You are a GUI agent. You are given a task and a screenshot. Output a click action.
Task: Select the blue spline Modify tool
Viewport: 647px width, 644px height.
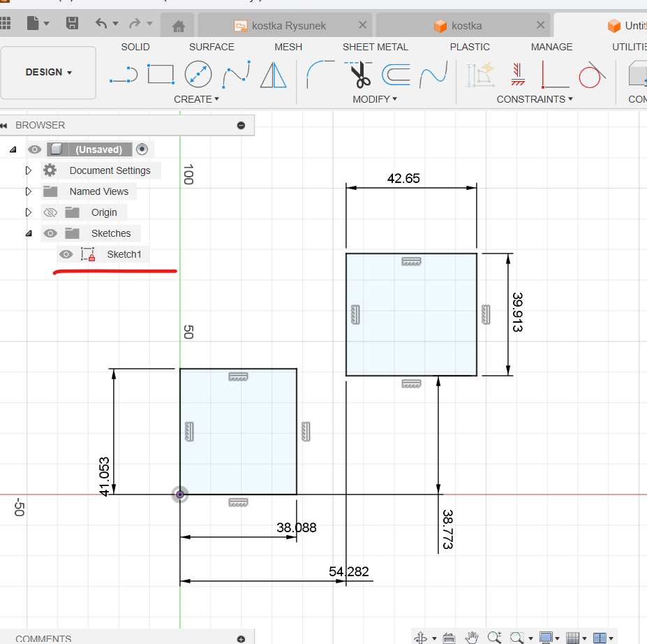[x=433, y=74]
